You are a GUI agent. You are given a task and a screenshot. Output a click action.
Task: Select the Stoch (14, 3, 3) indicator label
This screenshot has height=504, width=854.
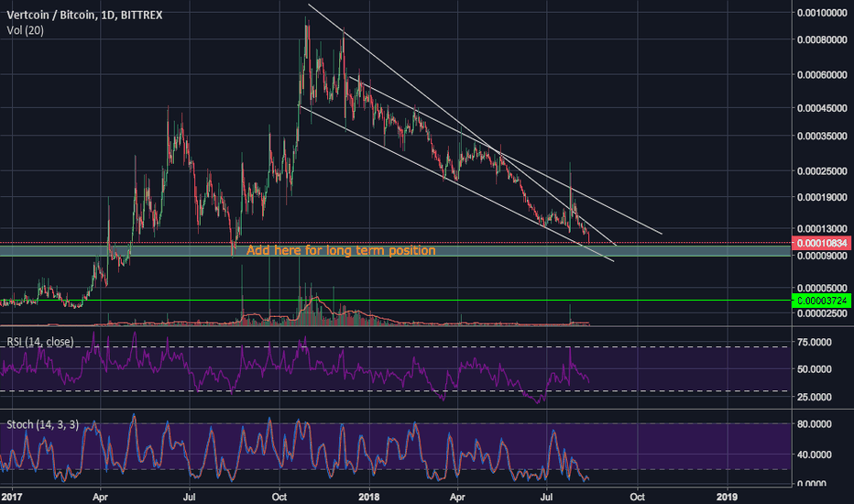pos(42,424)
